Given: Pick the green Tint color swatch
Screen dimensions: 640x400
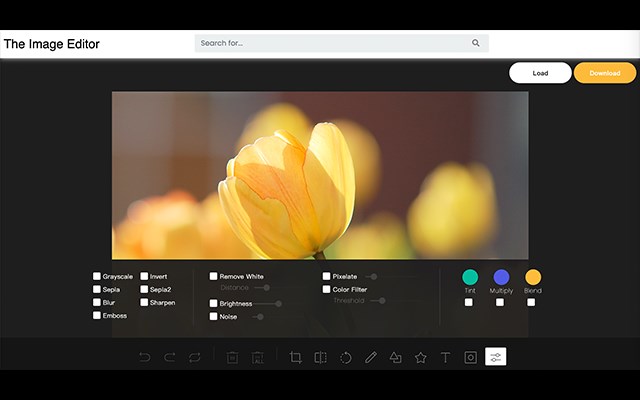Looking at the screenshot, I should (470, 277).
